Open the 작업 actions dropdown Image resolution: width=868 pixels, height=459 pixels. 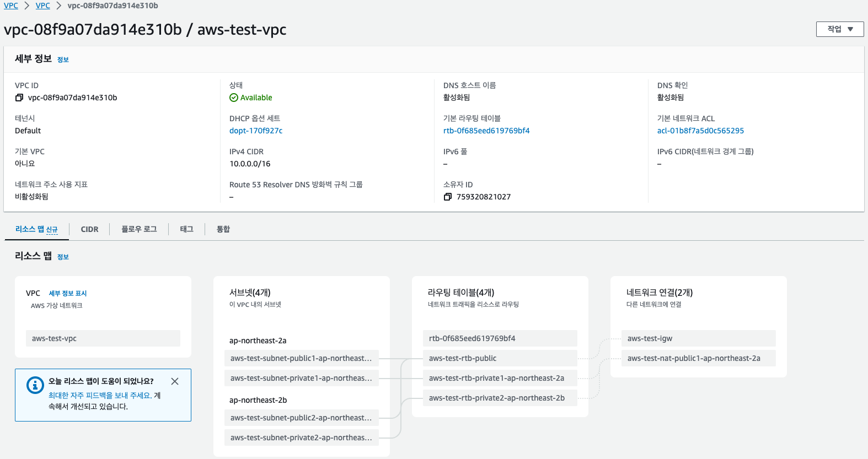pos(839,29)
